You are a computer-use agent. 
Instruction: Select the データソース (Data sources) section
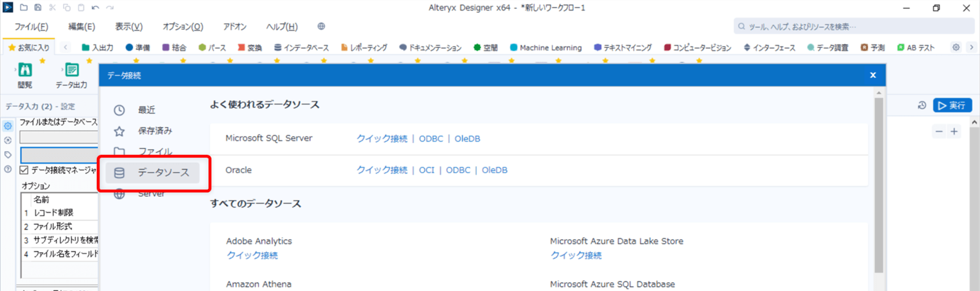pos(153,173)
